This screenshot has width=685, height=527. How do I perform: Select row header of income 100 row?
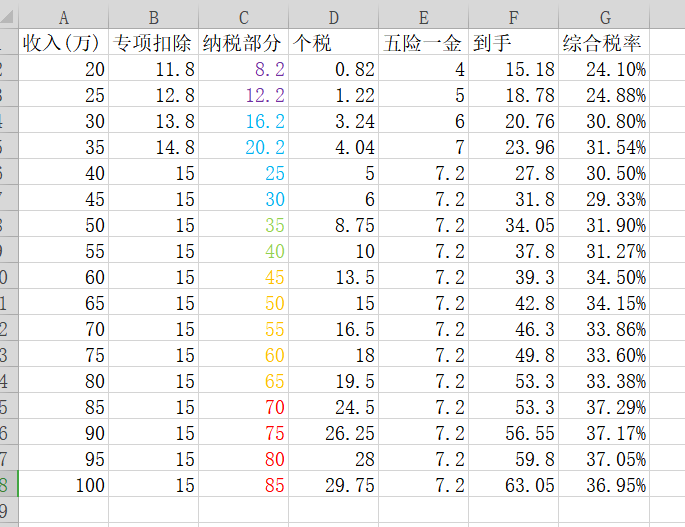(x=9, y=484)
